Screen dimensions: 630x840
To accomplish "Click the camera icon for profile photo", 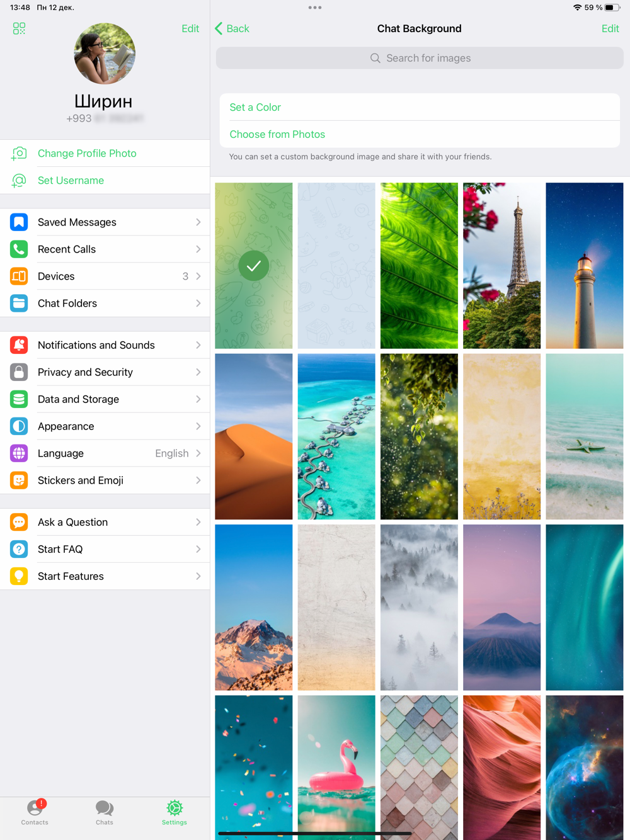I will coord(19,154).
